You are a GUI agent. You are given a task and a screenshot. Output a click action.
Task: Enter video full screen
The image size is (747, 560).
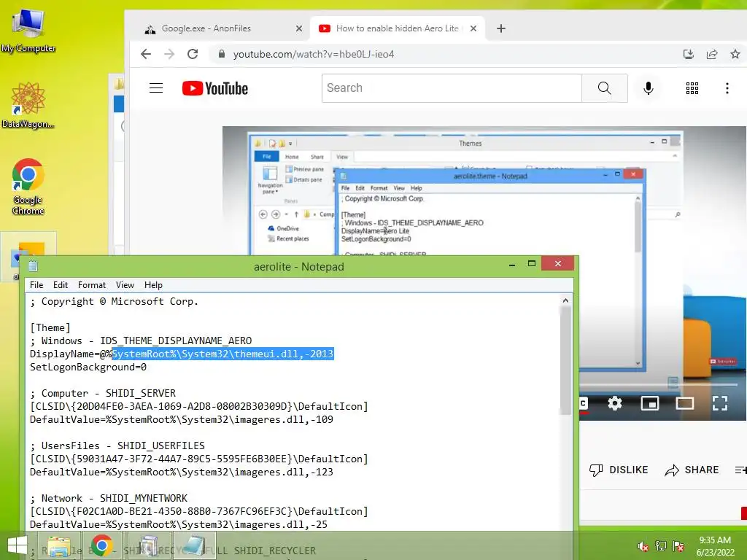(720, 403)
